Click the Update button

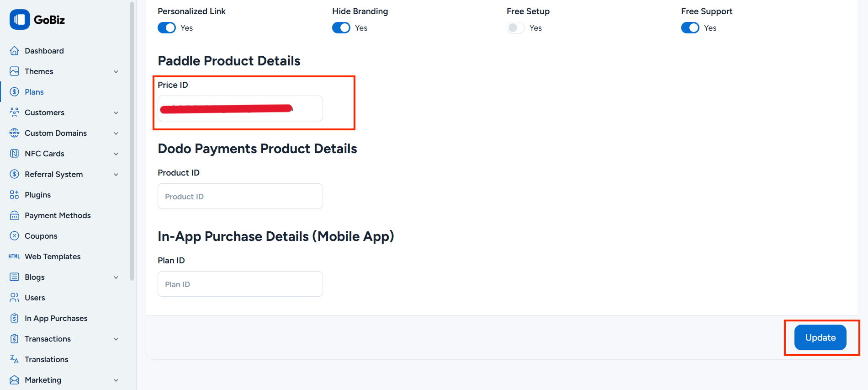pos(820,337)
